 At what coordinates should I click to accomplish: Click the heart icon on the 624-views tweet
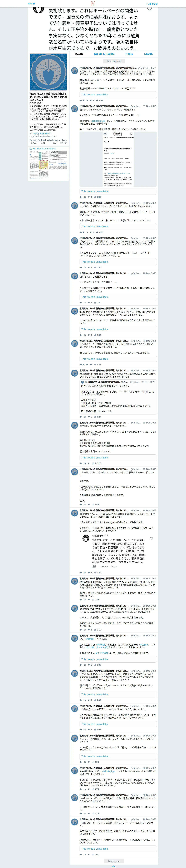pyautogui.click(x=89, y=417)
